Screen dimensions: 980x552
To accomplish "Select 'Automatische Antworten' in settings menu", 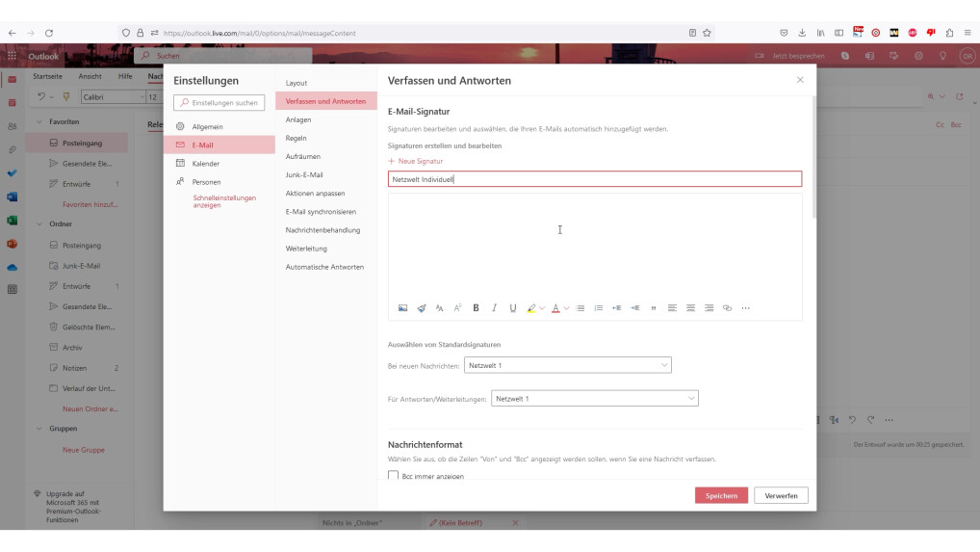I will 324,267.
